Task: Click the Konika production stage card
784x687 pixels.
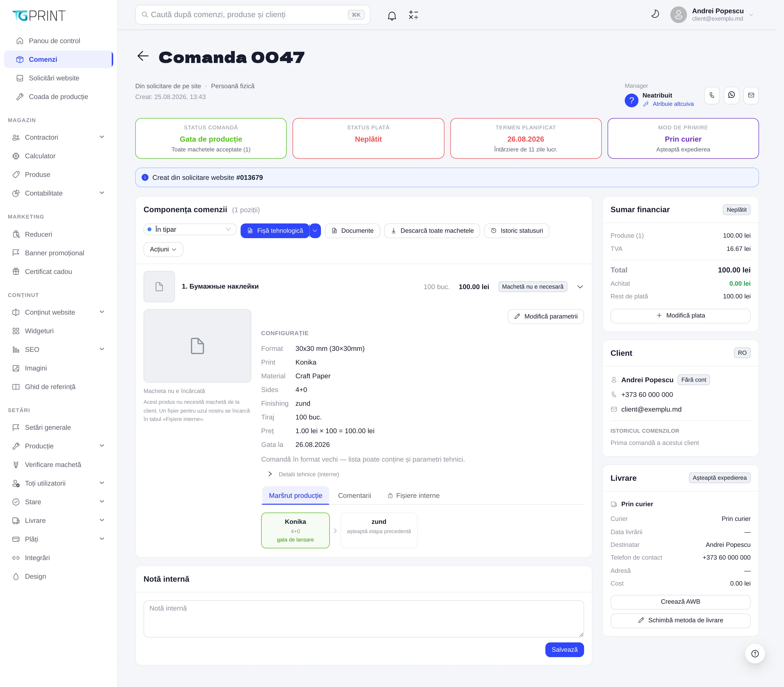Action: point(295,530)
